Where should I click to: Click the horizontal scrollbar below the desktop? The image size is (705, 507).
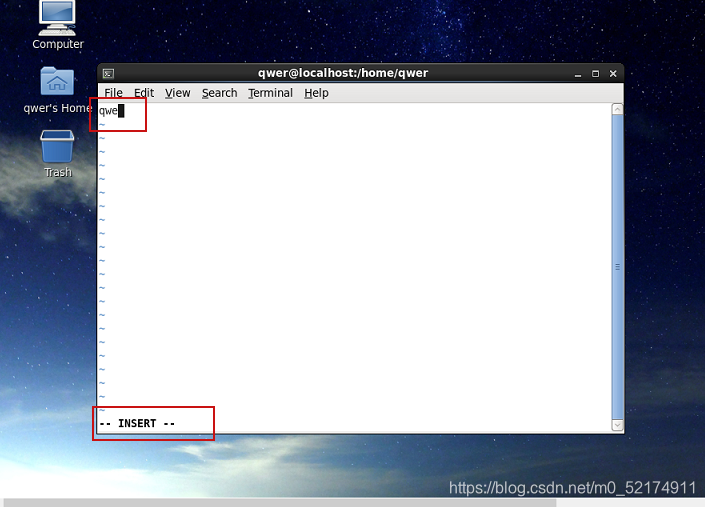click(x=280, y=503)
